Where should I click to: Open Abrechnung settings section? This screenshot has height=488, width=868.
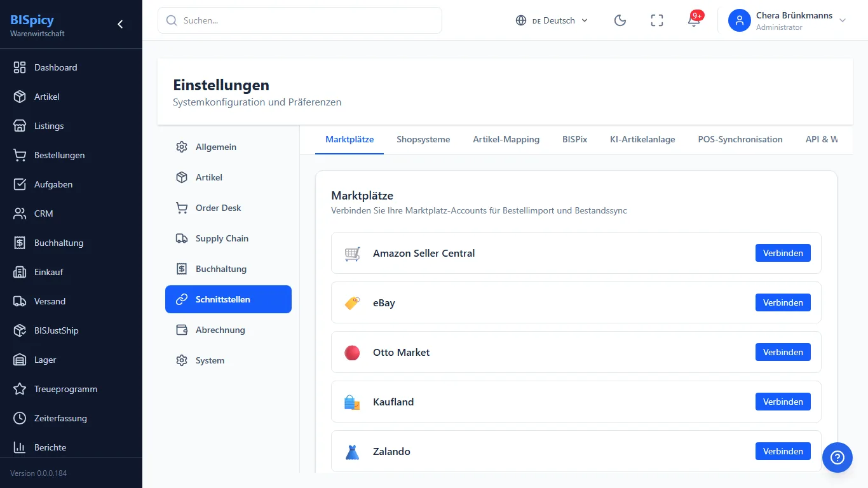click(228, 330)
